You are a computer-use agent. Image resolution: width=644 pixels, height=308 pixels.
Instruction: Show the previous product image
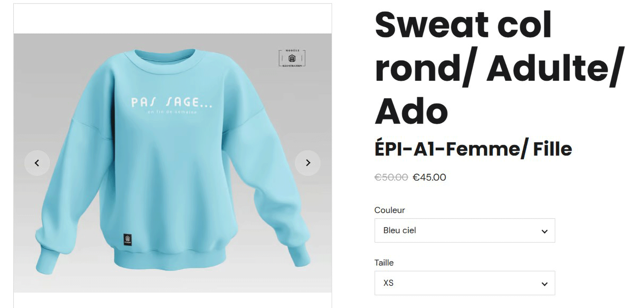click(x=37, y=163)
